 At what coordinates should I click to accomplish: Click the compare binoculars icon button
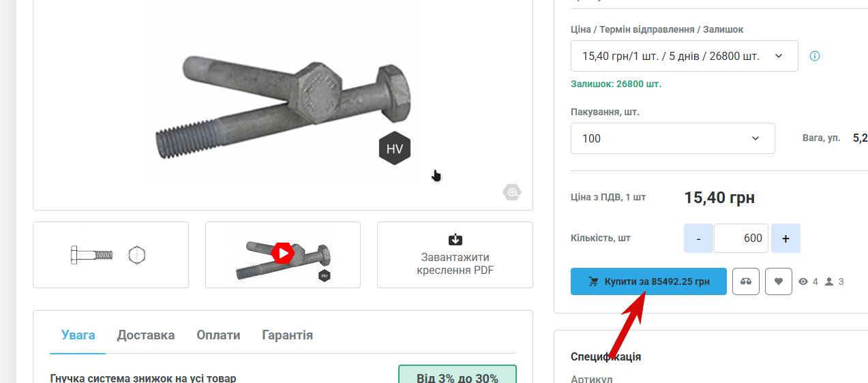(746, 281)
